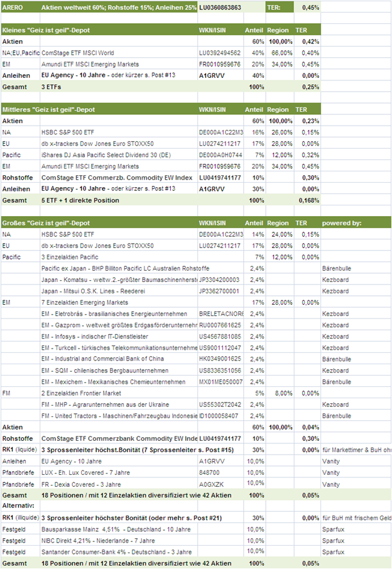Select Bausparkasse Mainz 4,51% Festgeld cell
Screen dimensions: 392x569
click(119, 529)
